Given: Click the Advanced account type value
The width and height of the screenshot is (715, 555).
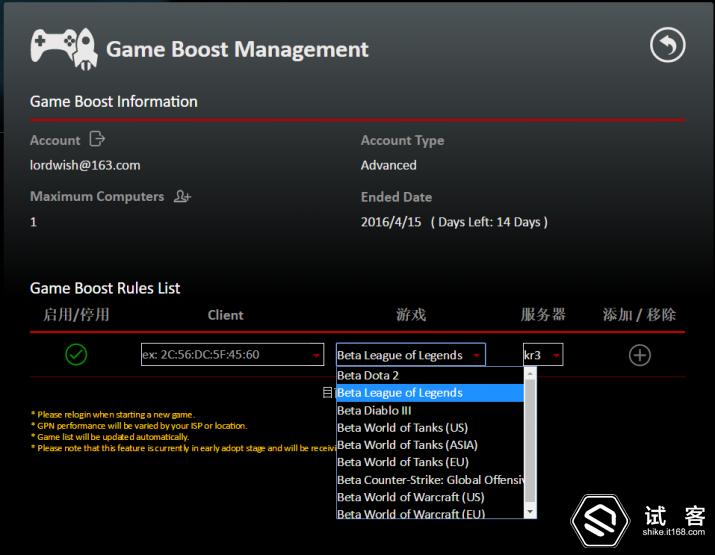Looking at the screenshot, I should click(389, 165).
